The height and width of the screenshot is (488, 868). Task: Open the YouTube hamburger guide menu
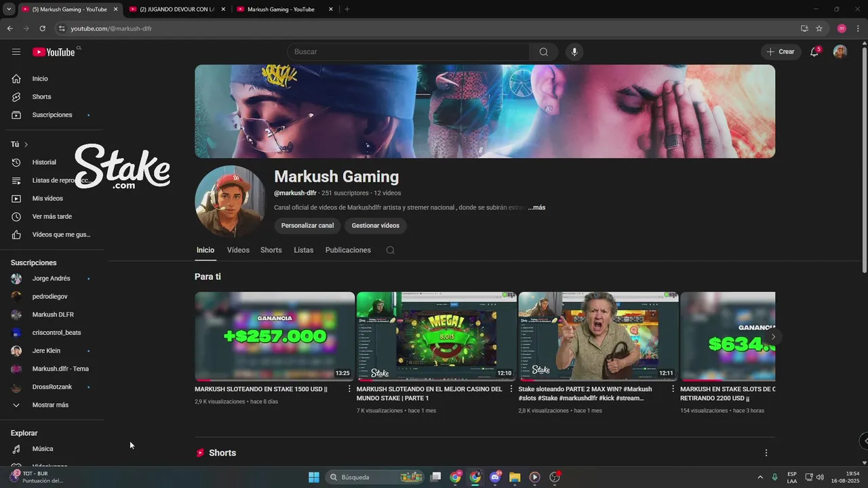click(16, 52)
